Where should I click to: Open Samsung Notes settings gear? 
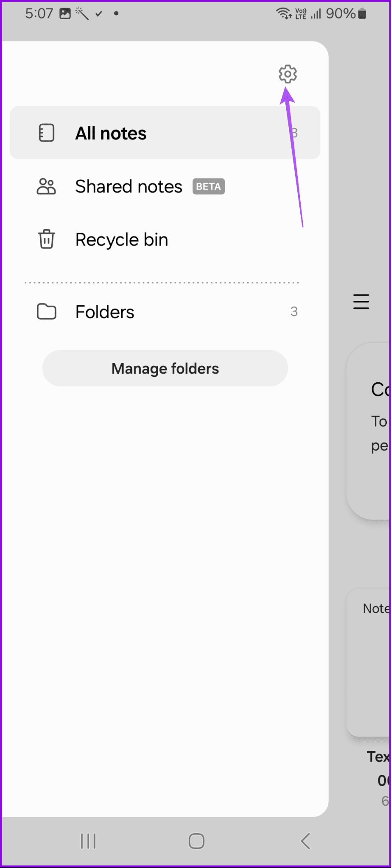(x=288, y=74)
